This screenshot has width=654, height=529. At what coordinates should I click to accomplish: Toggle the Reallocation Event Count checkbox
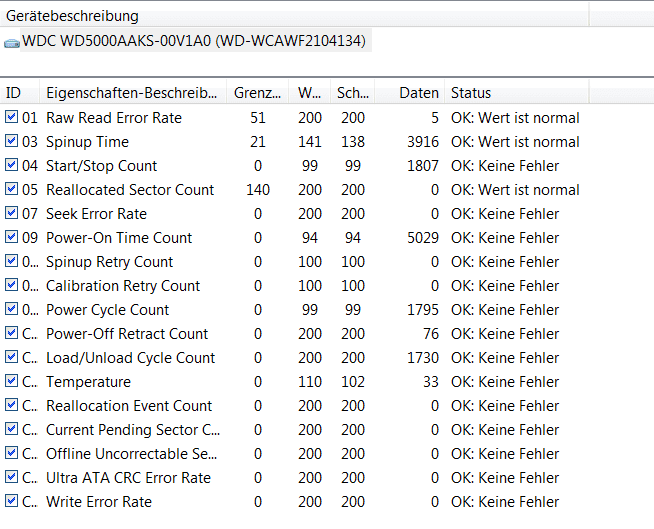pos(11,405)
